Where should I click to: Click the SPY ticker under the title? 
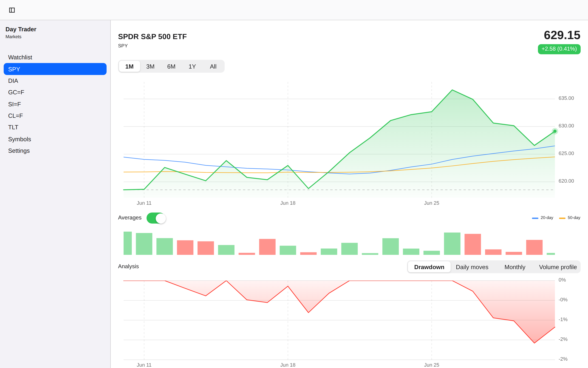pos(123,46)
